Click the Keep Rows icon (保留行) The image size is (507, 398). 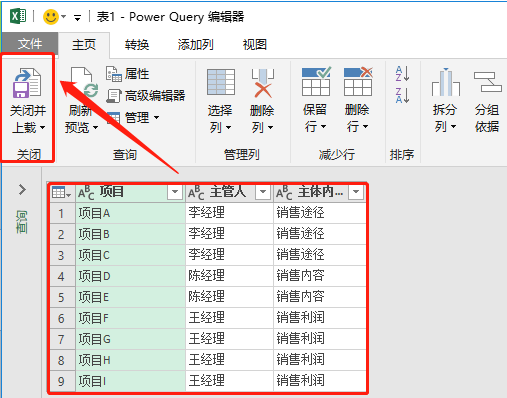[316, 81]
